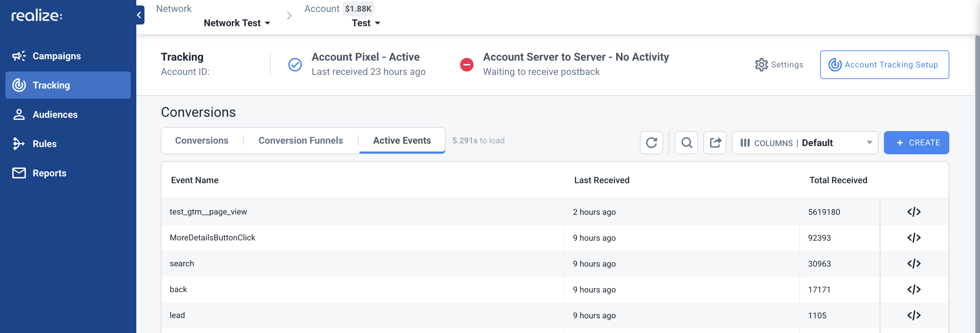Viewport: 980px width, 333px height.
Task: Click the export share icon
Action: coord(715,143)
